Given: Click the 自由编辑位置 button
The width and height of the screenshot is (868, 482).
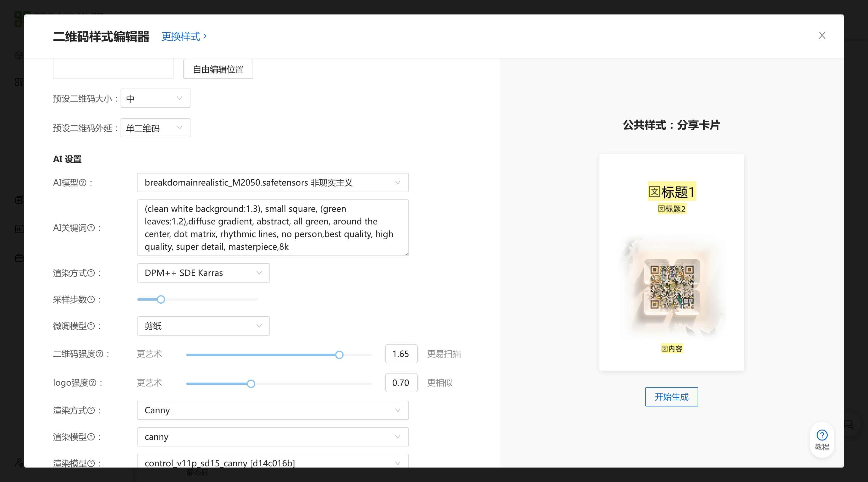Looking at the screenshot, I should [x=218, y=69].
